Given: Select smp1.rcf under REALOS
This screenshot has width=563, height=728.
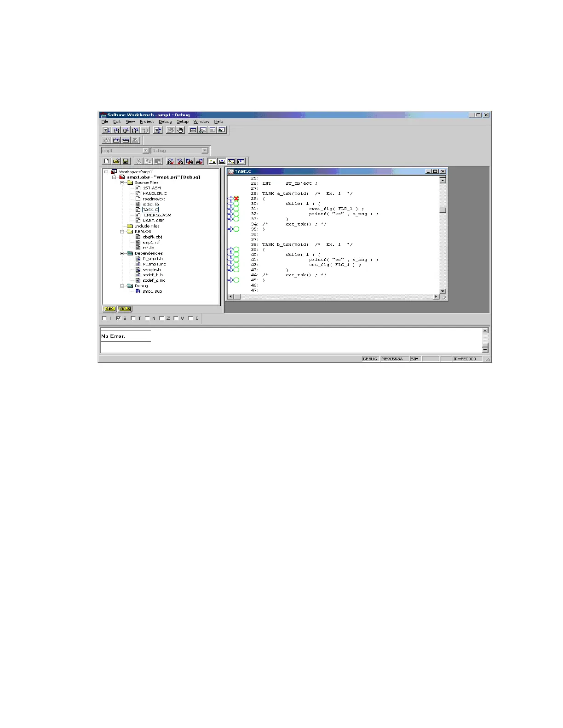Looking at the screenshot, I should (x=151, y=242).
